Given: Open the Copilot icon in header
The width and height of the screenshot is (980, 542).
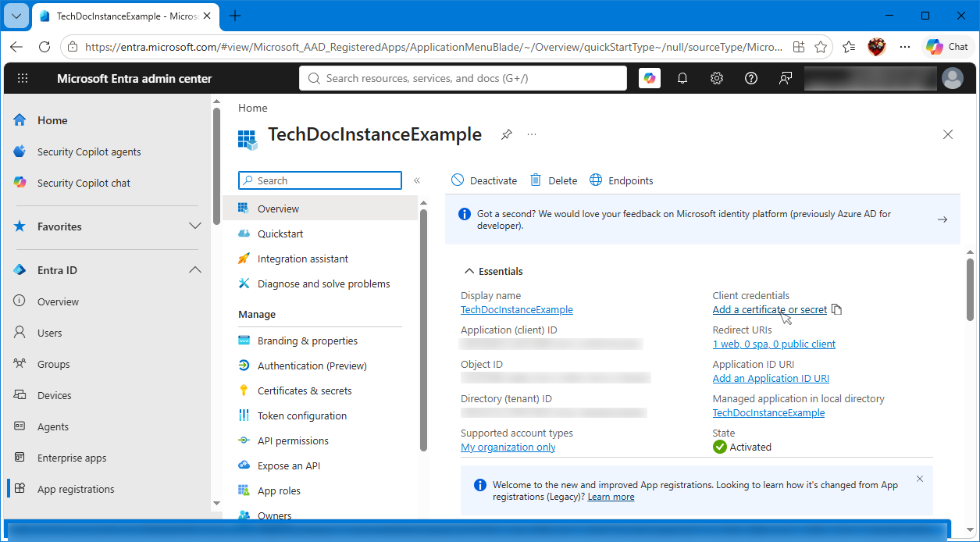Looking at the screenshot, I should [650, 78].
